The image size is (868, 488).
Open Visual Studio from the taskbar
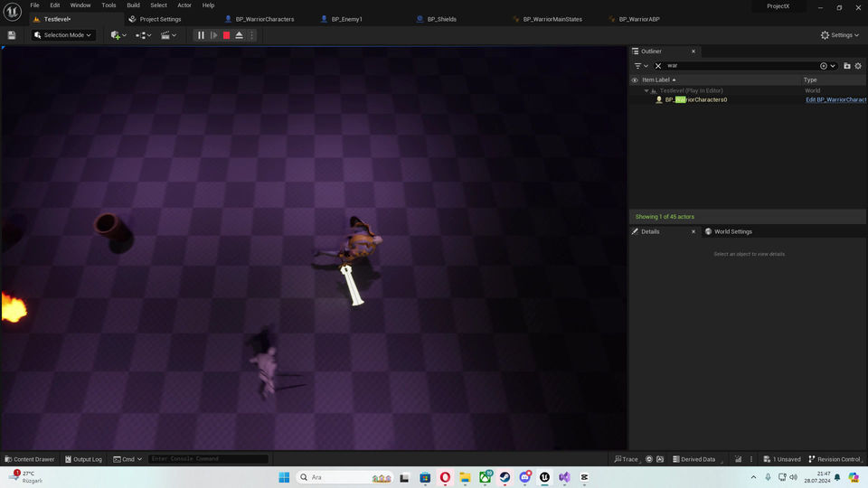tap(564, 477)
